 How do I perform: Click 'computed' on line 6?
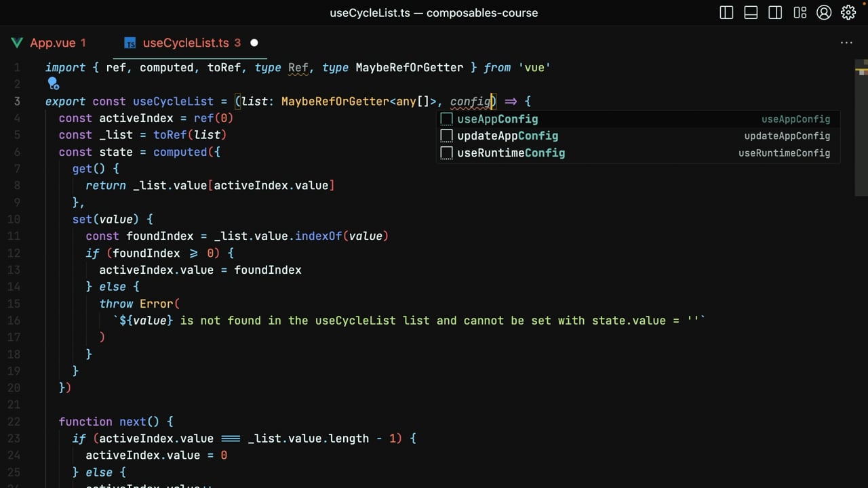(180, 152)
